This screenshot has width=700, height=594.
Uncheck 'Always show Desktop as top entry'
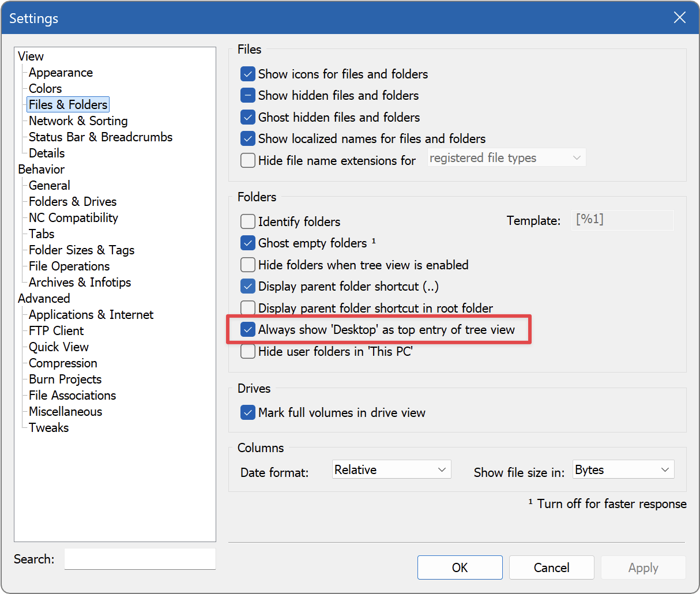pos(248,330)
